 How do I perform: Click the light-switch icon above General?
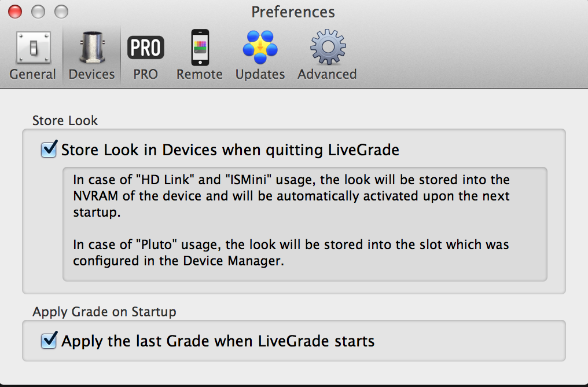[32, 46]
